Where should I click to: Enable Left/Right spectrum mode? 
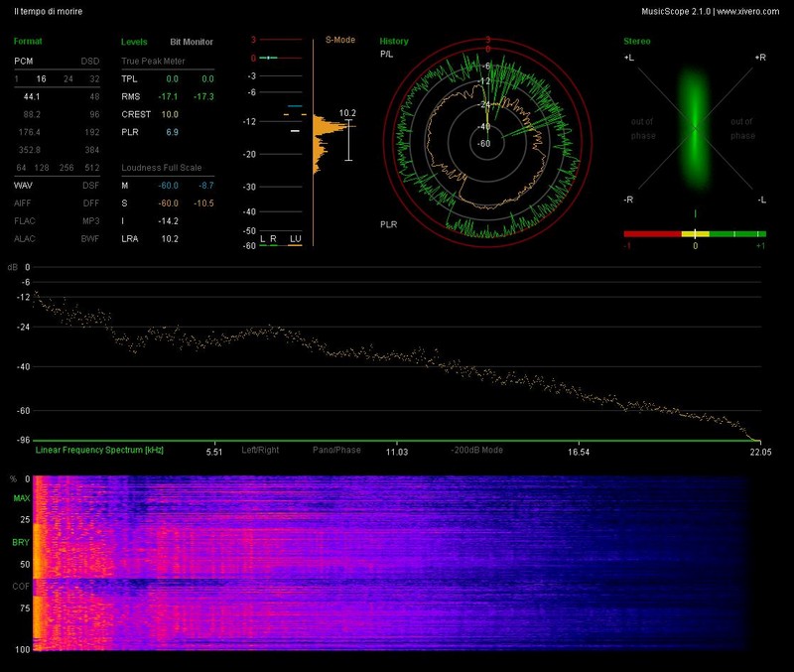260,450
